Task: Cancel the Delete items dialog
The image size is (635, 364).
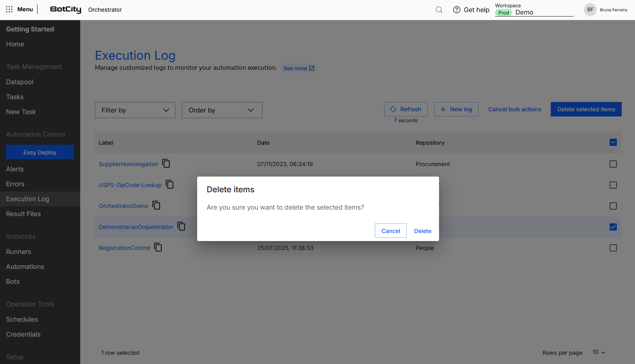Action: tap(391, 231)
